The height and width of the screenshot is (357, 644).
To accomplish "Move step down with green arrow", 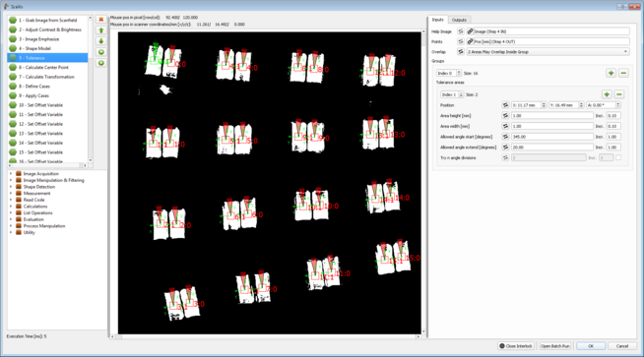I will click(x=101, y=41).
